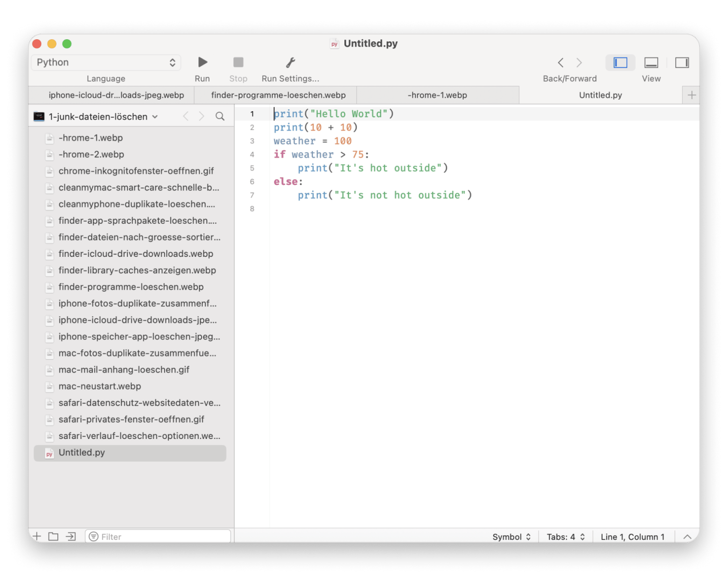The width and height of the screenshot is (728, 580).
Task: Select iphone-fotos-duplikate-zusammenf file
Action: (x=130, y=304)
